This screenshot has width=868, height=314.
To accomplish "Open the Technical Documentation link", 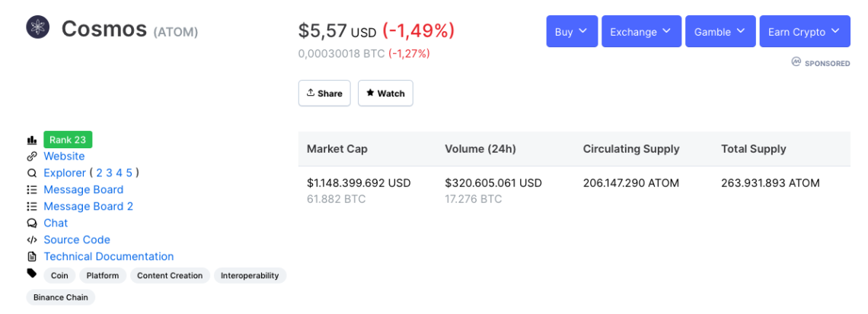I will [x=108, y=256].
